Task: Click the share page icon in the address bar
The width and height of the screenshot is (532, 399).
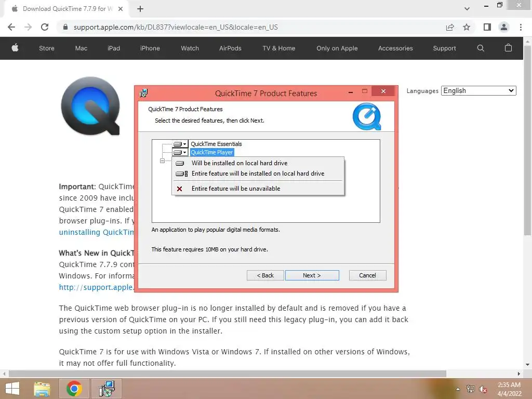Action: click(450, 27)
